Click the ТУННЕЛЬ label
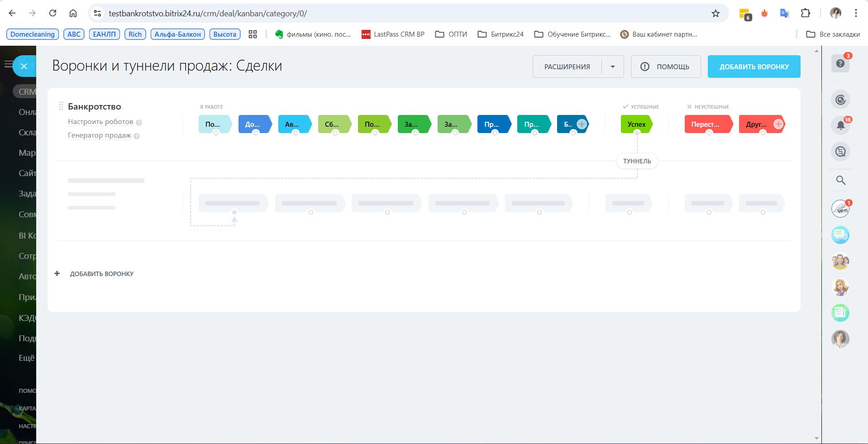Image resolution: width=868 pixels, height=444 pixels. [637, 161]
